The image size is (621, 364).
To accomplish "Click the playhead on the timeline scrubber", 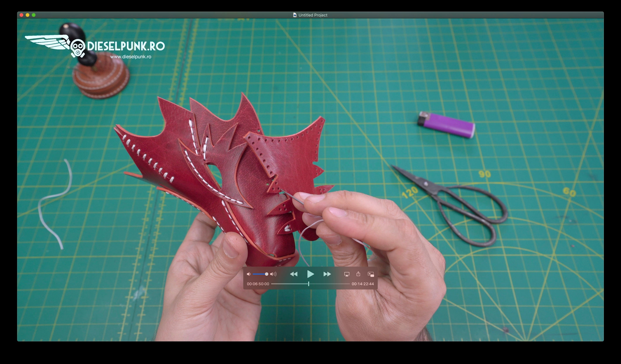I will (x=309, y=284).
